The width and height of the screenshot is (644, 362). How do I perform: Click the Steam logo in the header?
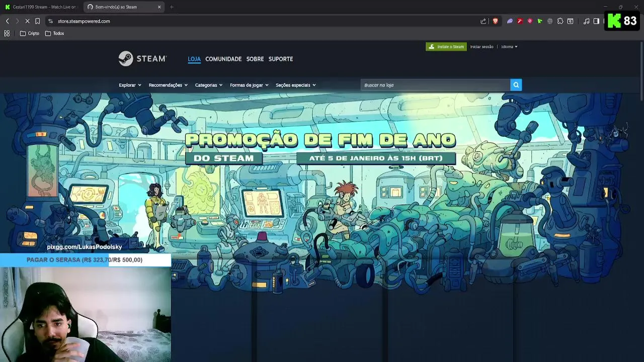[x=142, y=59]
